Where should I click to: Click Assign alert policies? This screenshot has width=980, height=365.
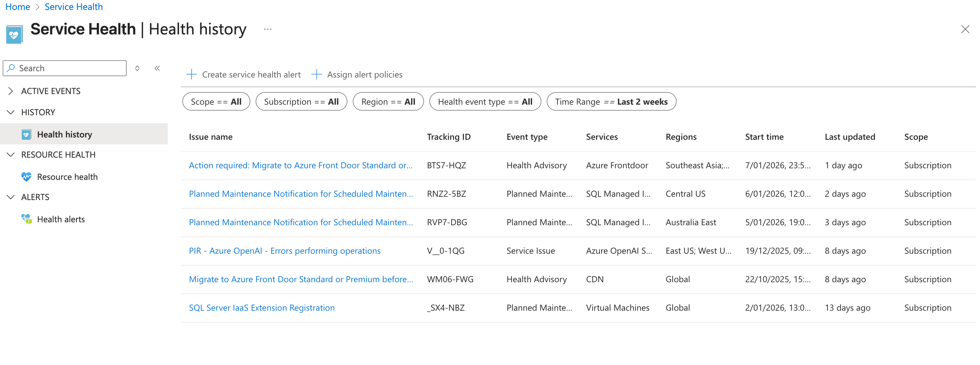[364, 74]
